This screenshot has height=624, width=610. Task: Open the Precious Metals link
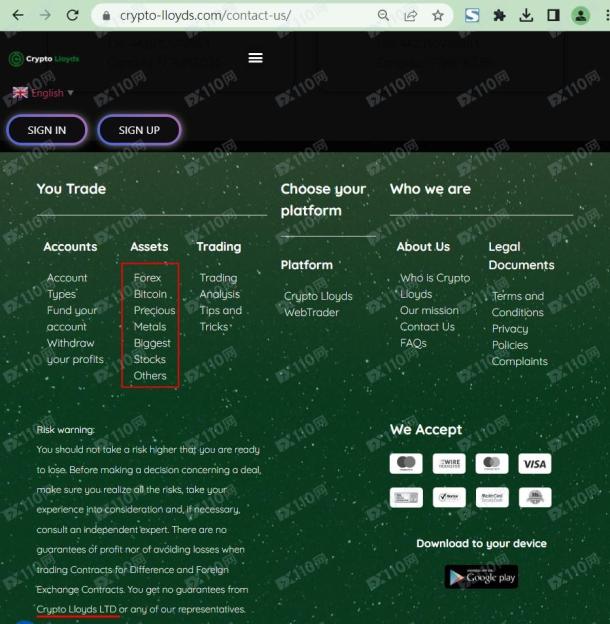[154, 318]
